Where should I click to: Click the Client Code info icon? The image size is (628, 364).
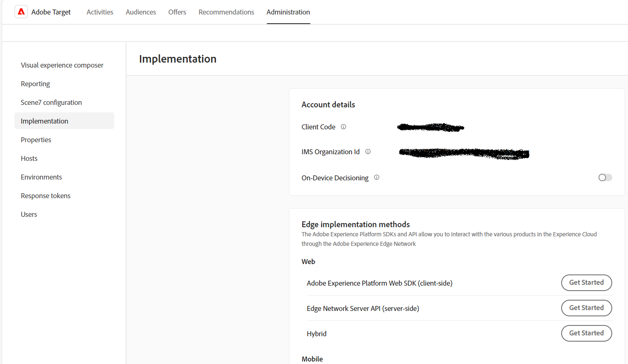point(343,127)
